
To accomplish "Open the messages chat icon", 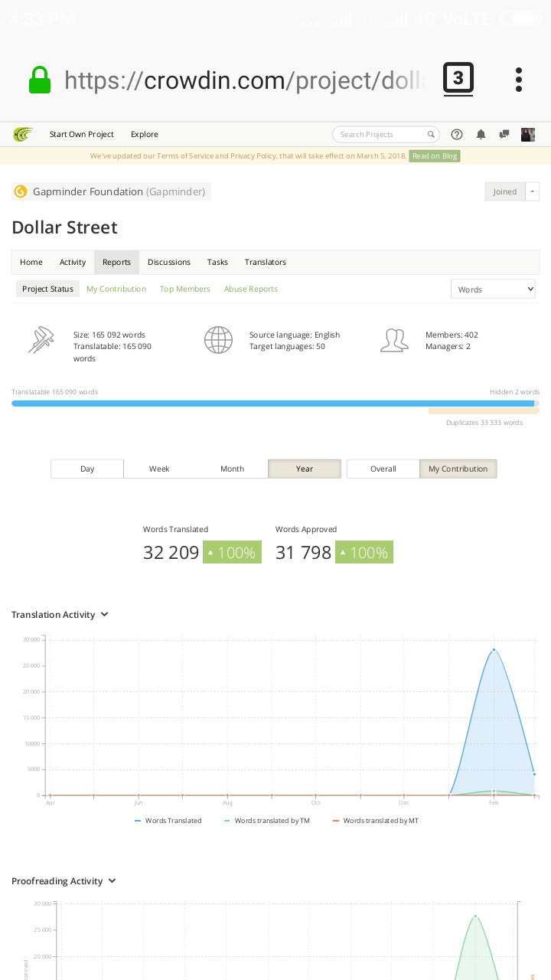I will click(x=504, y=135).
